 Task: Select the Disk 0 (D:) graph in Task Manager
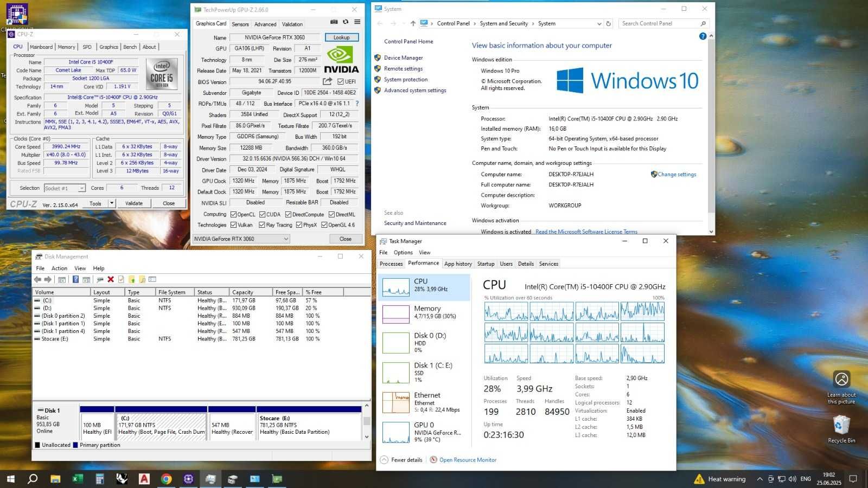(x=424, y=343)
